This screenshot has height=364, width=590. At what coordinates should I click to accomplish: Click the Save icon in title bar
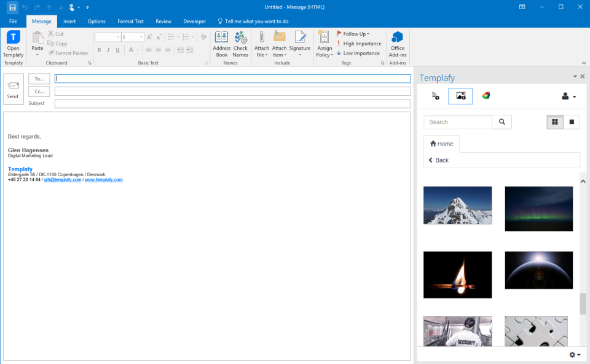coord(12,7)
